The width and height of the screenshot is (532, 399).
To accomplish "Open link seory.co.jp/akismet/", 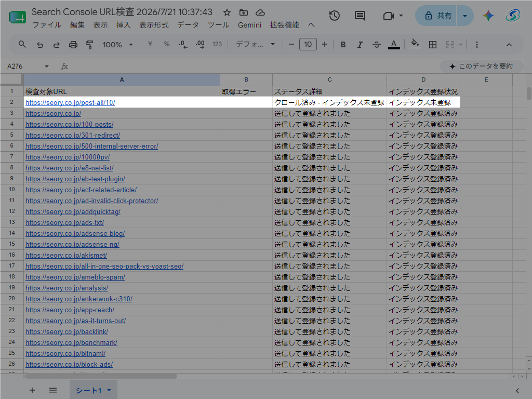I will (x=66, y=255).
